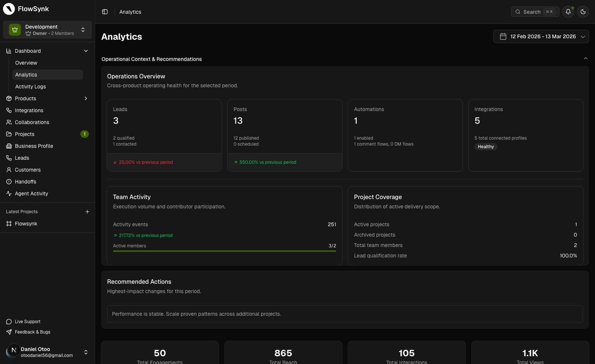Viewport: 595px width, 364px height.
Task: Open the Feedback & Bugs panel
Action: point(32,332)
